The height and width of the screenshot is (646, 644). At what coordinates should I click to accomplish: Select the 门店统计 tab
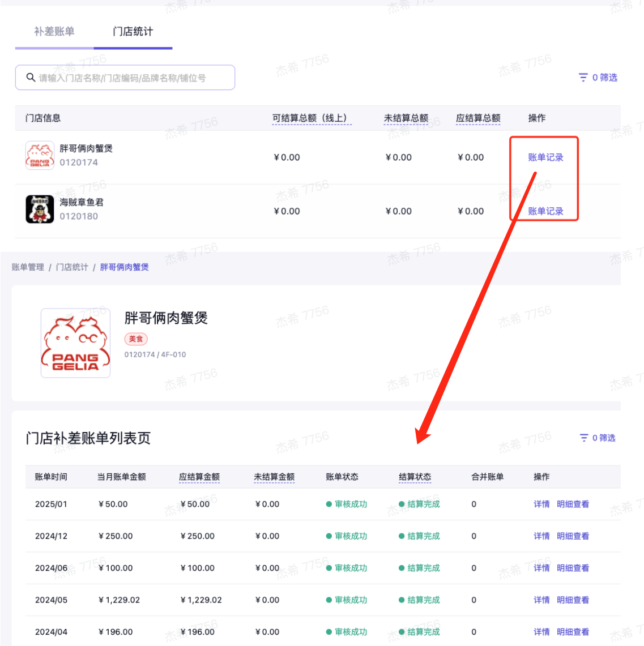tap(133, 32)
